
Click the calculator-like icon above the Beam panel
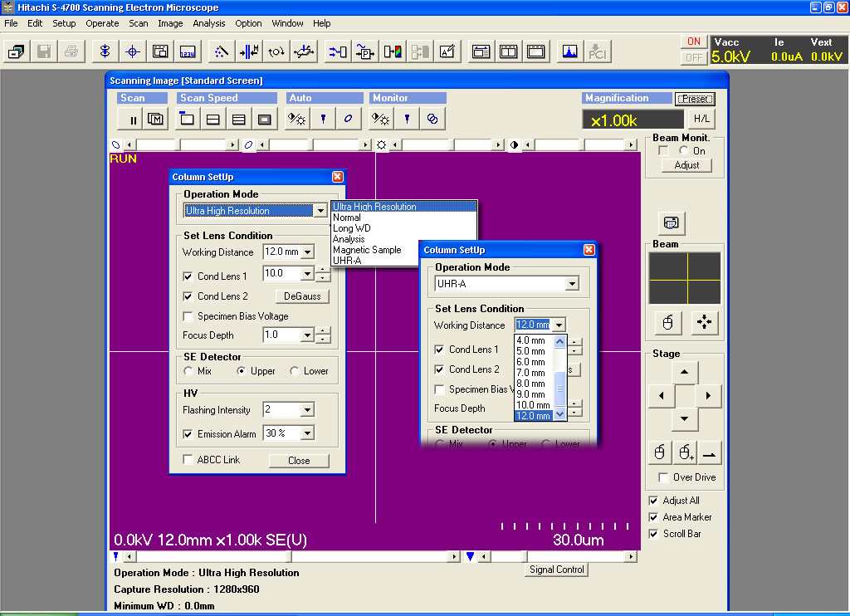[x=671, y=222]
